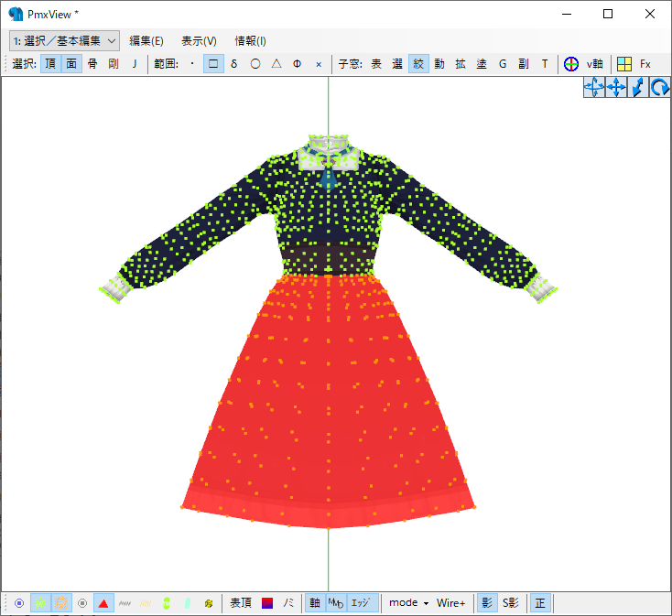Toggle 表頂 display option
Screen dimensions: 672x616
[x=241, y=603]
